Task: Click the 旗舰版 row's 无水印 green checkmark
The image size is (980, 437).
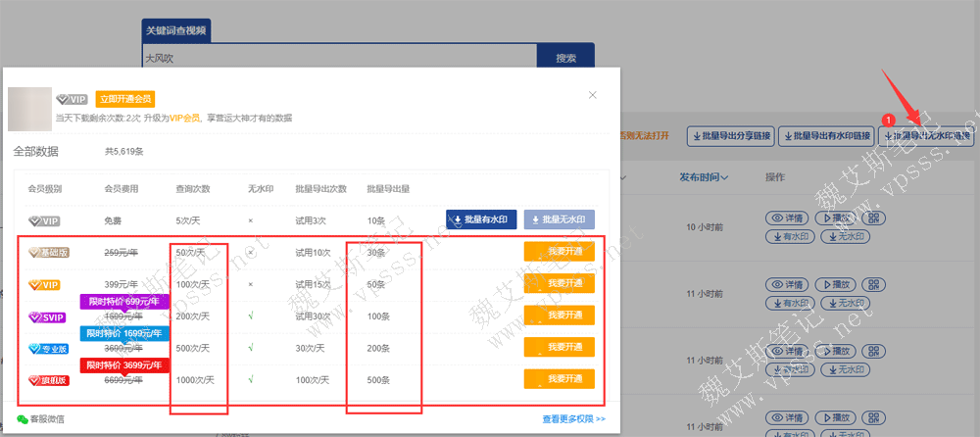Action: pos(250,379)
